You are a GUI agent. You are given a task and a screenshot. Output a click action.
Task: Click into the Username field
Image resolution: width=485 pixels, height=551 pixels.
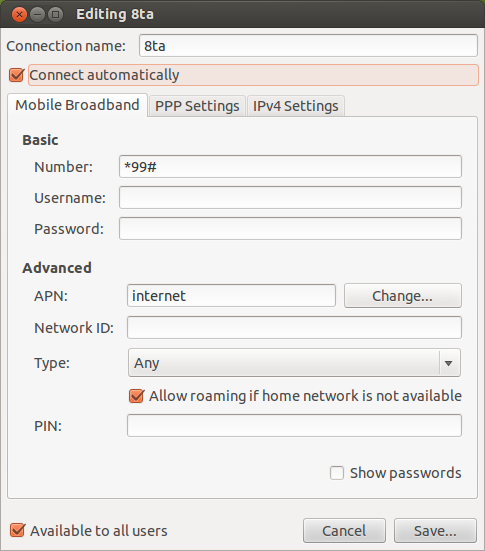(290, 197)
